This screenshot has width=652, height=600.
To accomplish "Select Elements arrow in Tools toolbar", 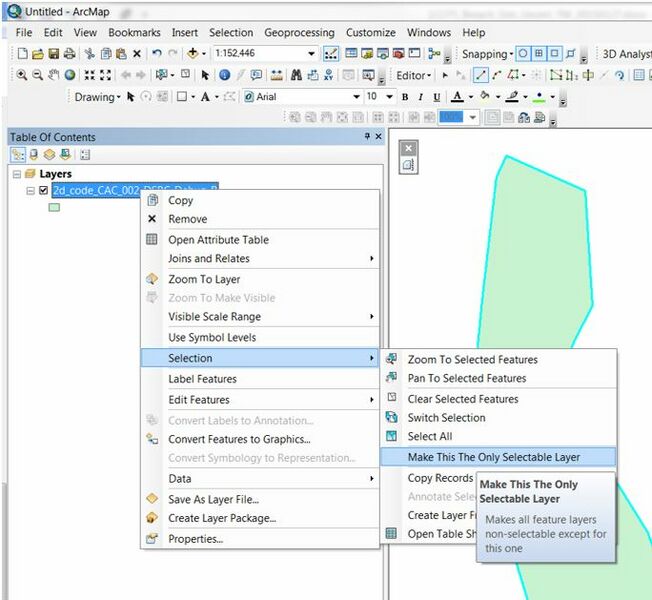I will tap(205, 75).
